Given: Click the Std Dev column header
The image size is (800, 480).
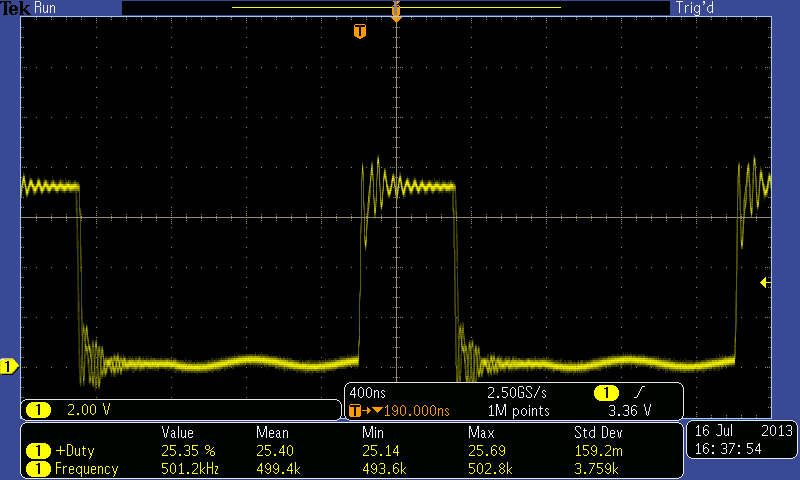Looking at the screenshot, I should tap(598, 433).
